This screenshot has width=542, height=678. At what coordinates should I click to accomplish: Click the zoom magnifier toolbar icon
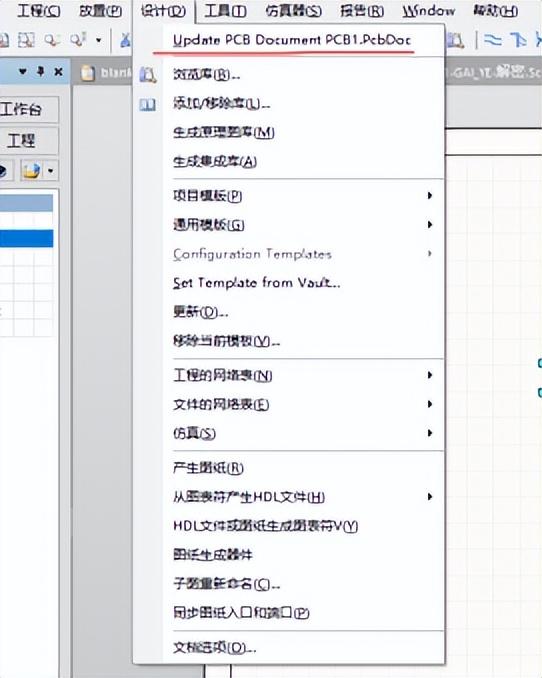51,41
